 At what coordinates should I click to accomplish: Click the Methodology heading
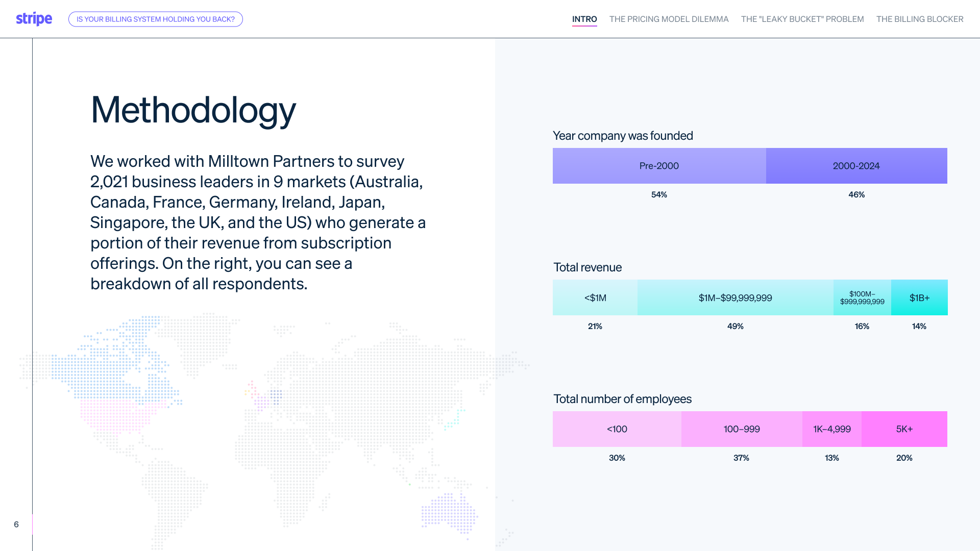[x=193, y=110]
